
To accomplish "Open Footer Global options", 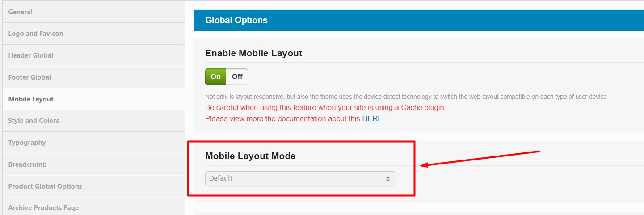I will 30,77.
